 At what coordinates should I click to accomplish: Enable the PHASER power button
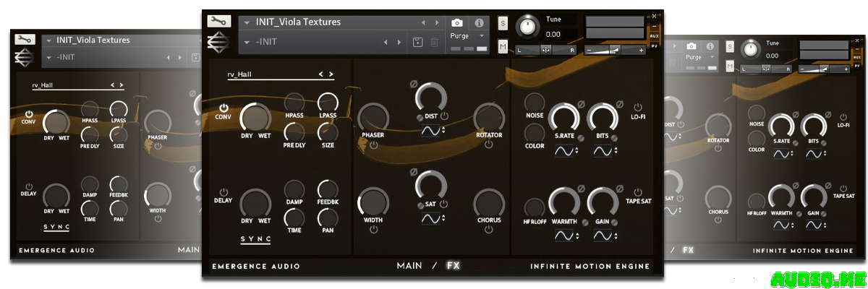point(373,145)
